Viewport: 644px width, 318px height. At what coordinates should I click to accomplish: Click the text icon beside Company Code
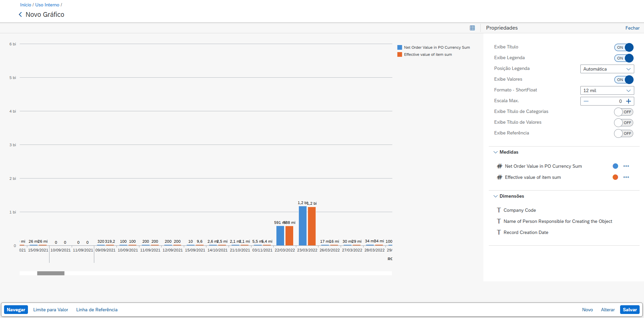click(x=499, y=210)
